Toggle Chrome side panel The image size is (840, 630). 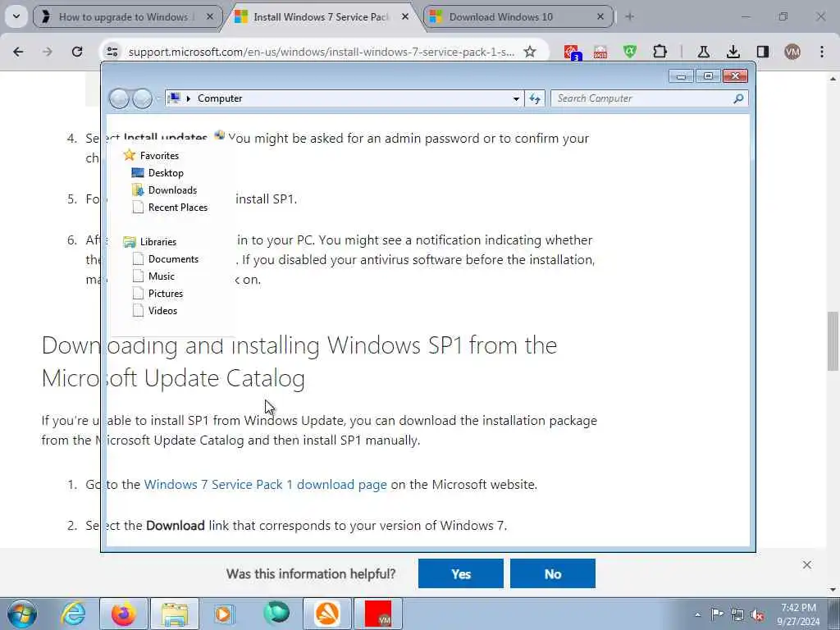(762, 52)
